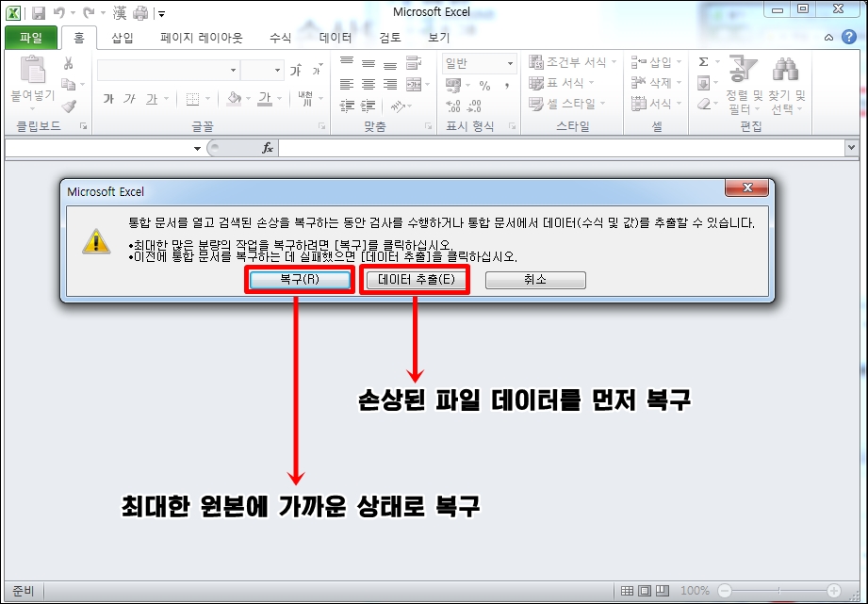
Task: Click the insert function fx icon
Action: pos(268,148)
